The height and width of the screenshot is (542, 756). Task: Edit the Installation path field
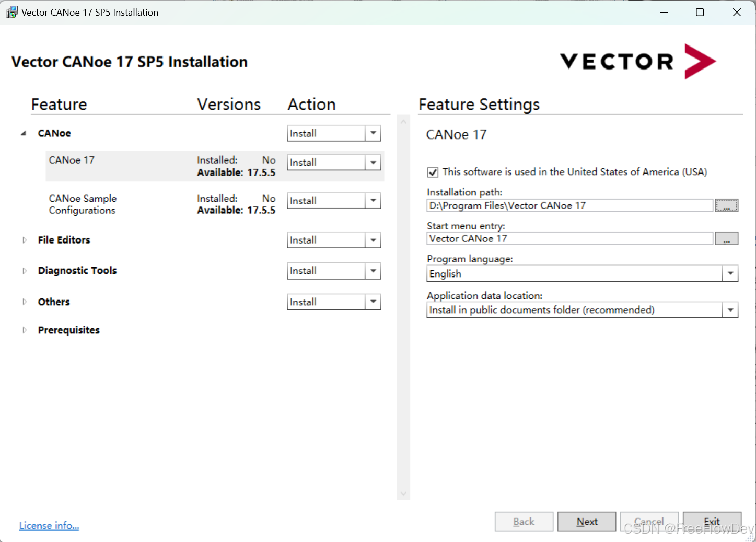[x=570, y=205]
